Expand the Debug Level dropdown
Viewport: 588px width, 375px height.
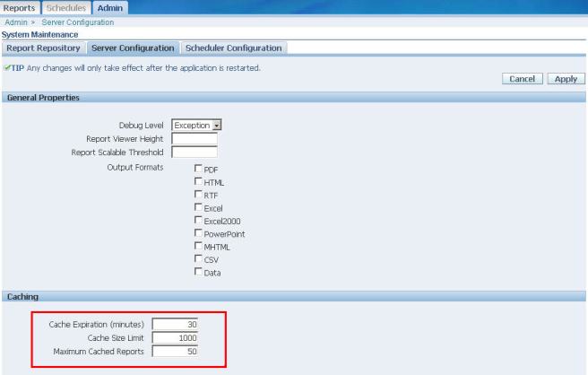(216, 125)
